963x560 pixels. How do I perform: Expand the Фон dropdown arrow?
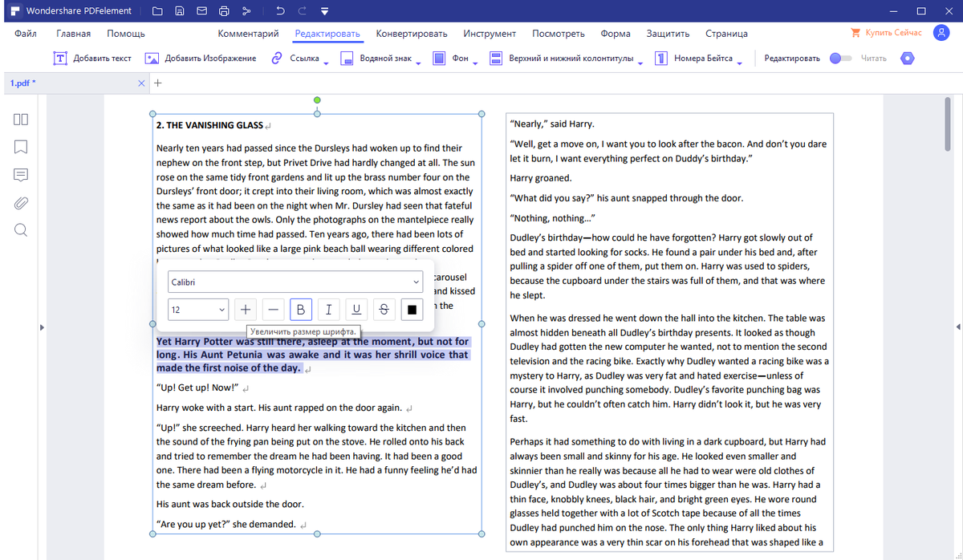(475, 63)
